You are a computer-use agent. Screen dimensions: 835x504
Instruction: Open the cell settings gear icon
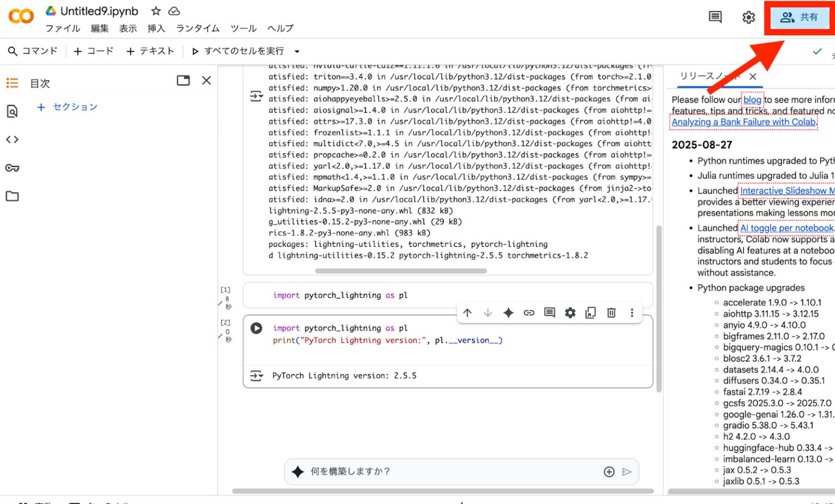point(569,313)
